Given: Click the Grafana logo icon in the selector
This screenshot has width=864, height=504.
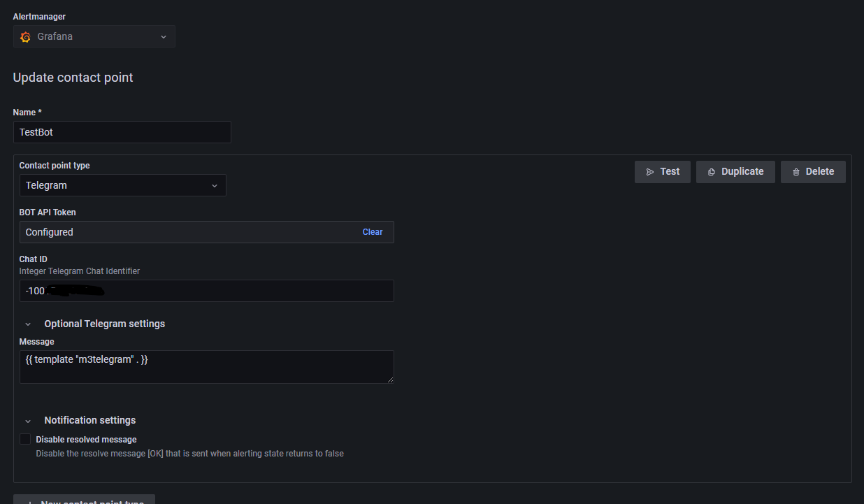Looking at the screenshot, I should pos(26,37).
